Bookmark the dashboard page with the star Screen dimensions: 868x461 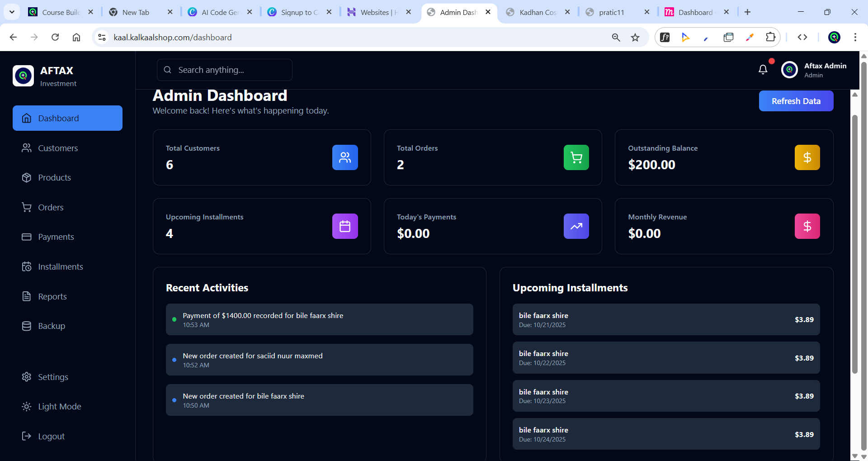click(635, 37)
